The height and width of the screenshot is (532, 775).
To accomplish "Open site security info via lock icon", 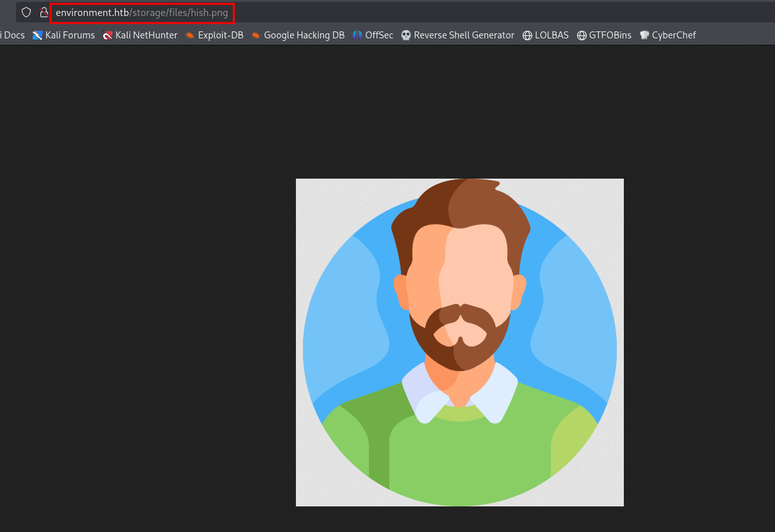I will 44,12.
